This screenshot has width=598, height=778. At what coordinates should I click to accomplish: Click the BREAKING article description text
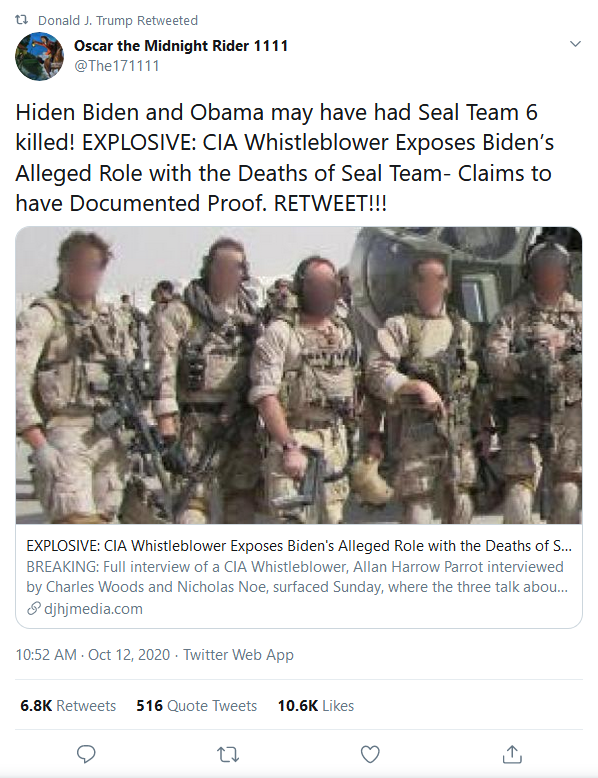[297, 577]
